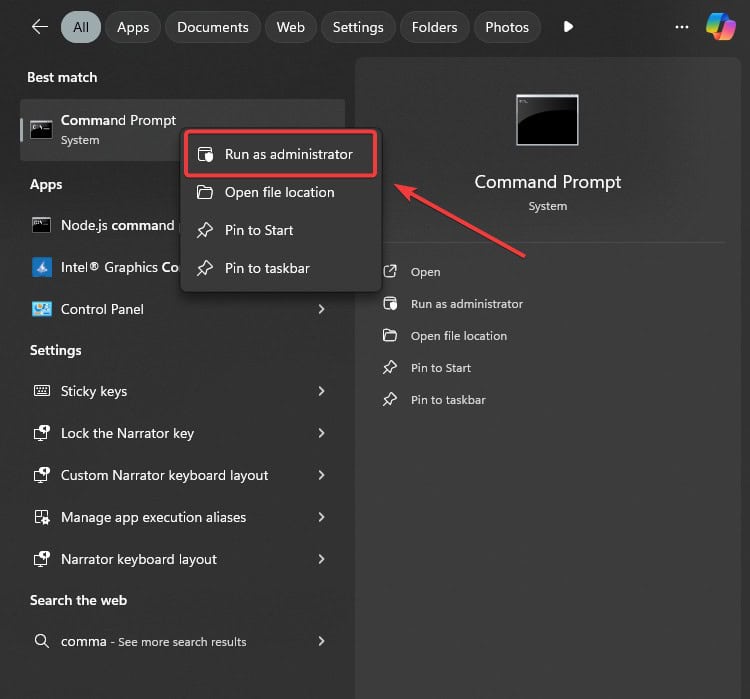Click Open file location in details pane
750x699 pixels.
coord(459,336)
